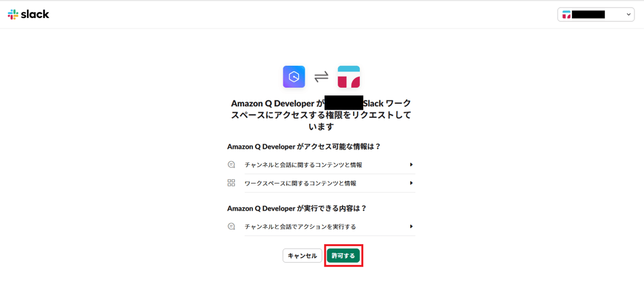Select the text ワークスペースに関するコンテンツと情報
Viewport: 644px width, 288px height.
tap(300, 183)
